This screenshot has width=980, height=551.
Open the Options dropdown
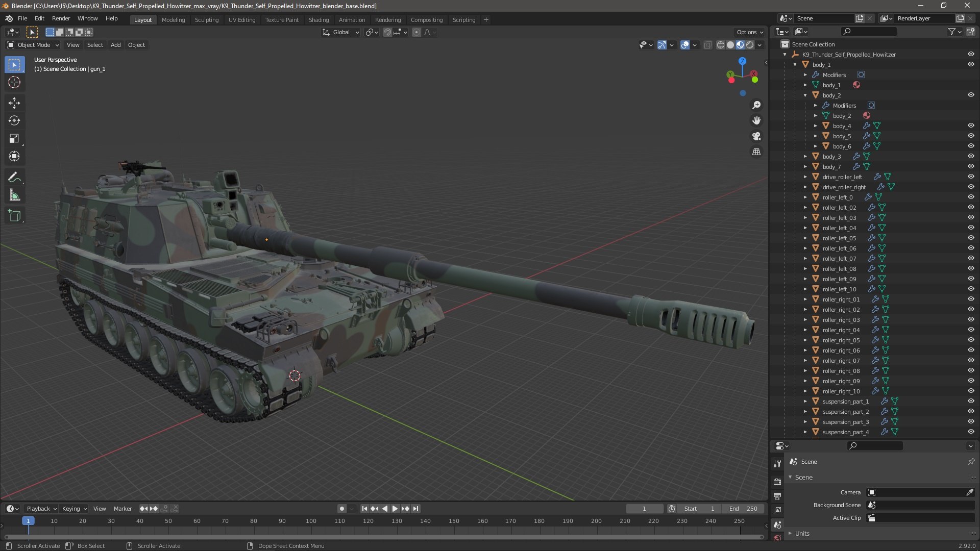coord(750,32)
